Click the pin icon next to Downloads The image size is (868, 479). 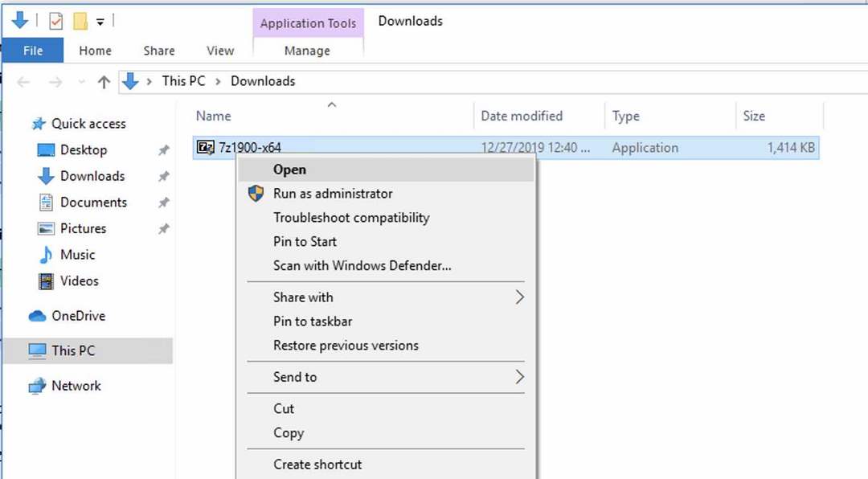pos(163,176)
